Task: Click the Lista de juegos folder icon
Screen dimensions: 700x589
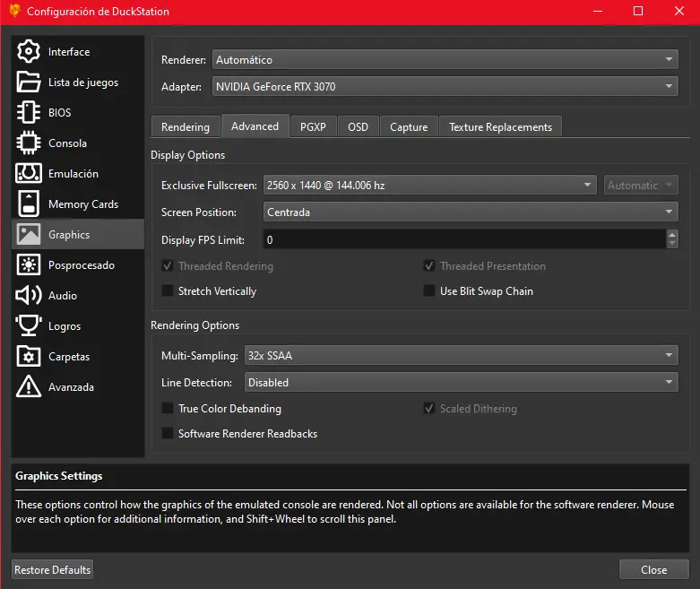Action: (x=28, y=82)
